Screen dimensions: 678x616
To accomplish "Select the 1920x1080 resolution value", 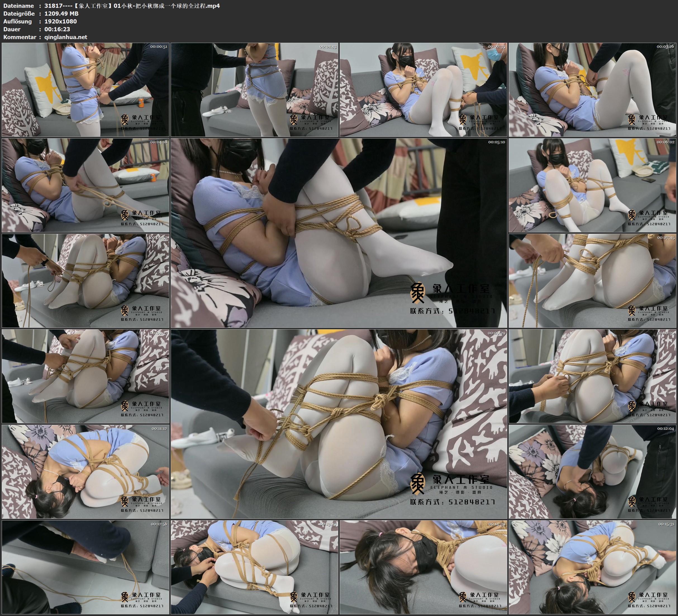I will (61, 21).
